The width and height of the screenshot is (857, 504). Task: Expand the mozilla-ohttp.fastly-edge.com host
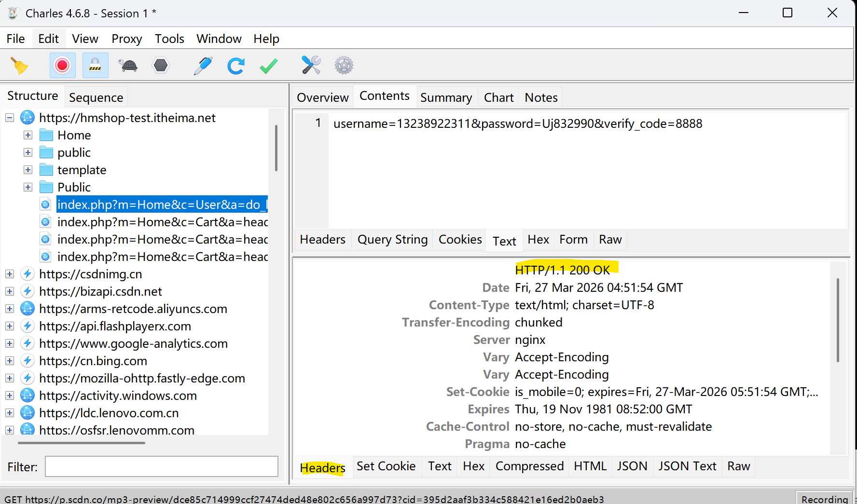(x=10, y=378)
